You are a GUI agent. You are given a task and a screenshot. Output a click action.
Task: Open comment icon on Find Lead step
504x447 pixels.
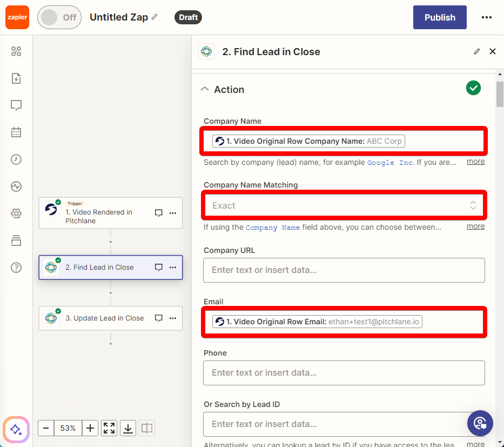click(158, 267)
